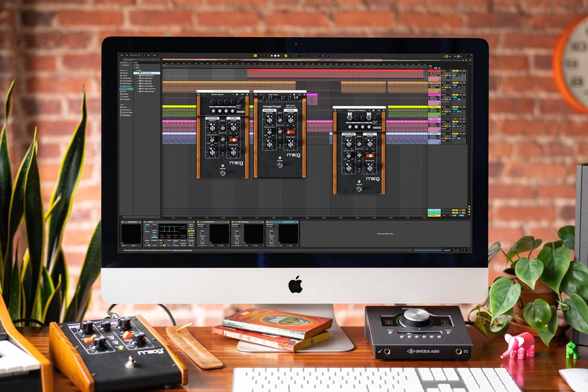Screen dimensions: 588x392
Task: Toggle the Active footswitch on Clay Tones plugin
Action: (x=280, y=164)
